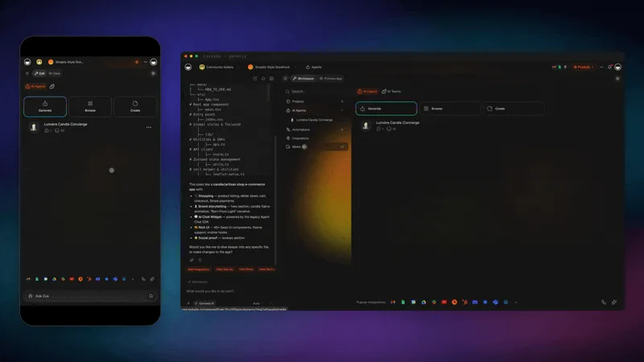
Task: Open three-dot more menu in desktop header
Action: [601, 67]
